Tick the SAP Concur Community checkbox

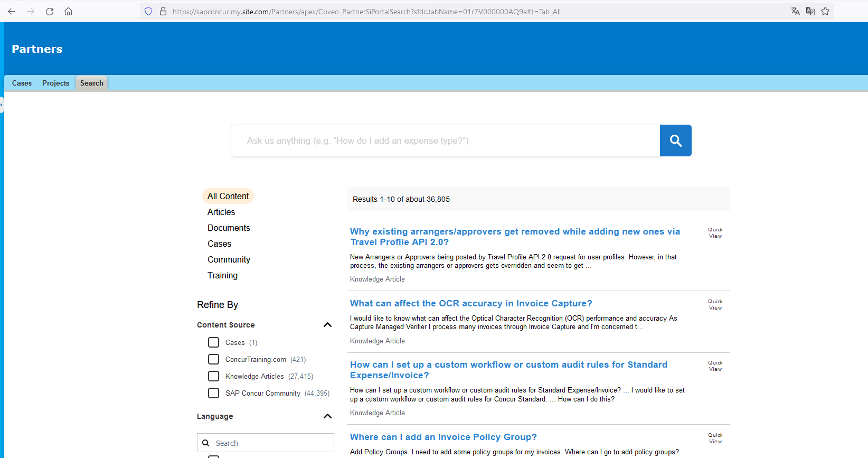pos(213,393)
